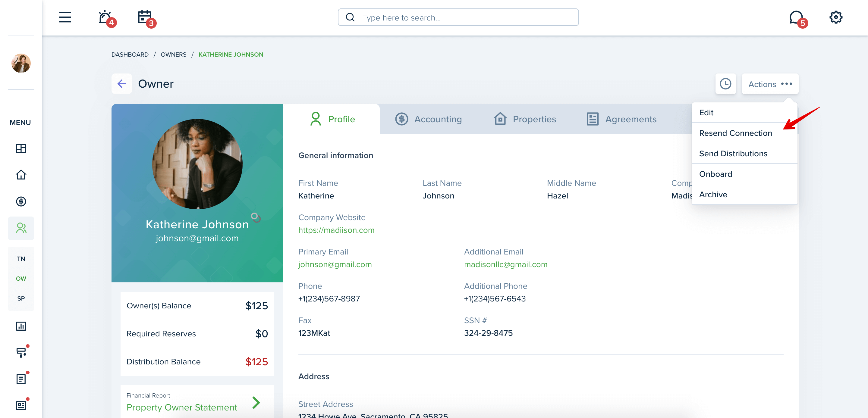Screen dimensions: 868x418
Task: Click OWNERS breadcrumb link
Action: click(x=173, y=55)
